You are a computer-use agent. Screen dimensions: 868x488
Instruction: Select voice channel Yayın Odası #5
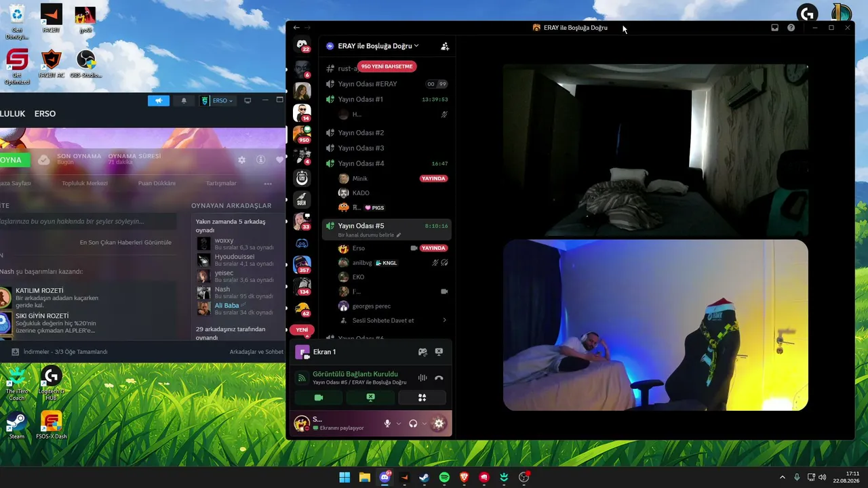(x=387, y=229)
